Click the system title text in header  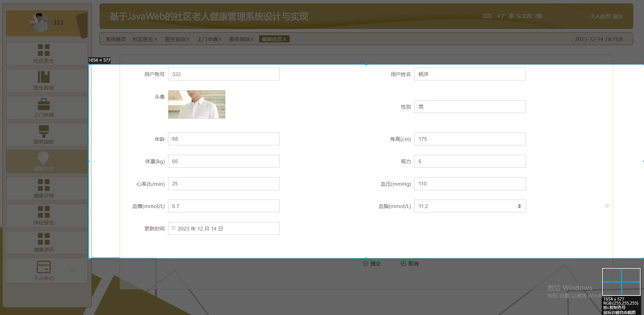coord(209,16)
